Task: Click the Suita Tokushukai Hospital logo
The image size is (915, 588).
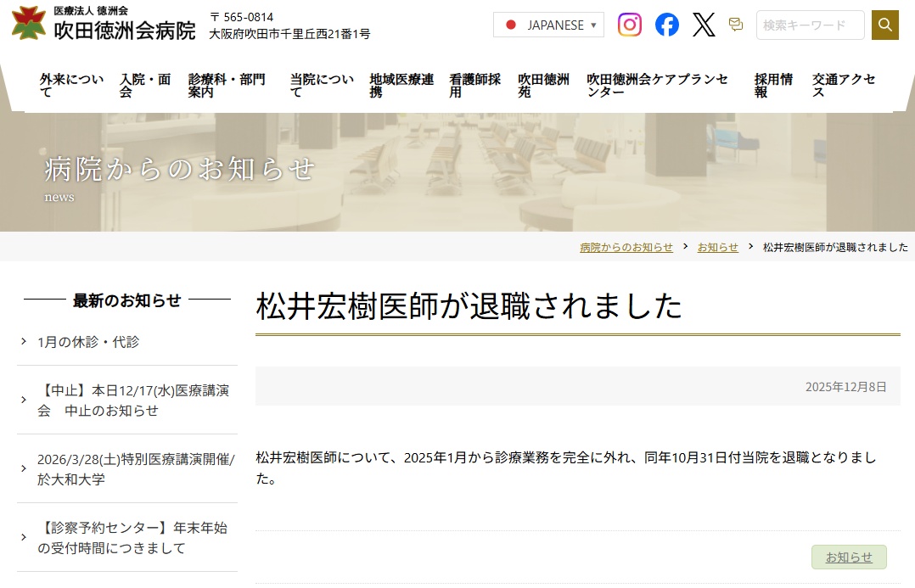Action: coord(104,24)
